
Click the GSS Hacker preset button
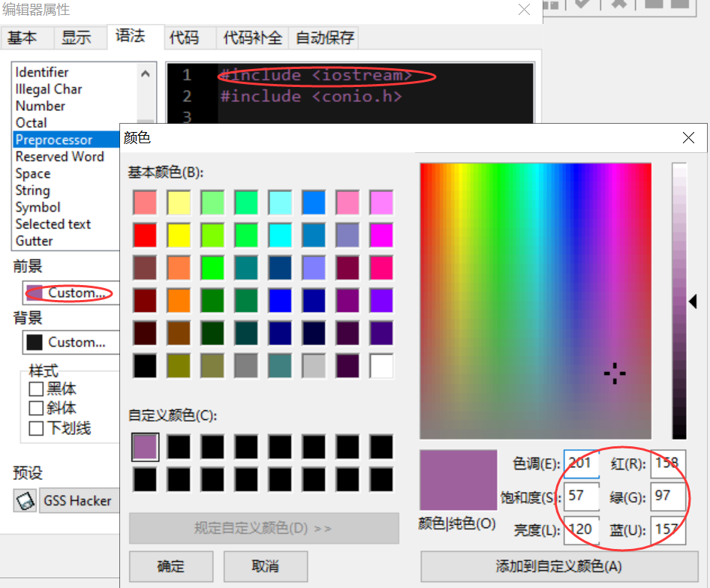point(79,500)
